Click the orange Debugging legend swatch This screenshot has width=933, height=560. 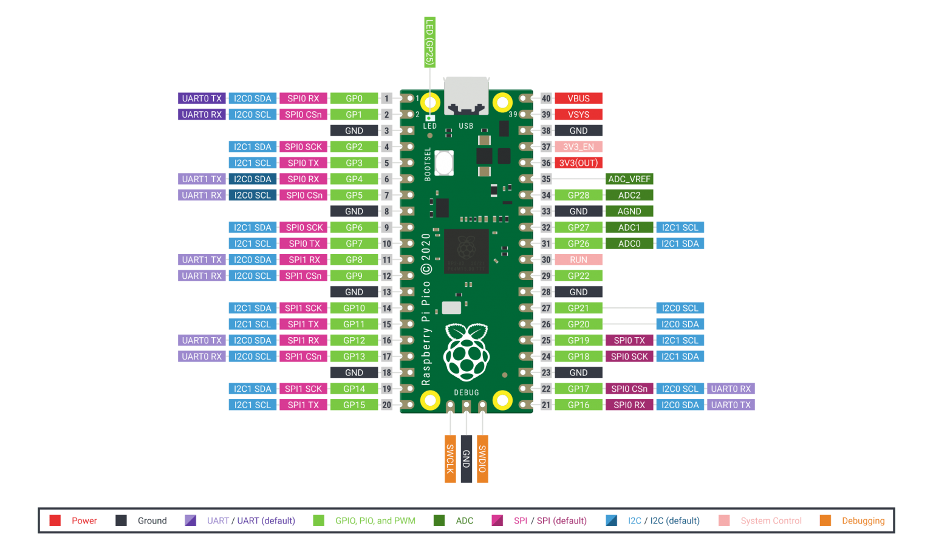pyautogui.click(x=825, y=521)
